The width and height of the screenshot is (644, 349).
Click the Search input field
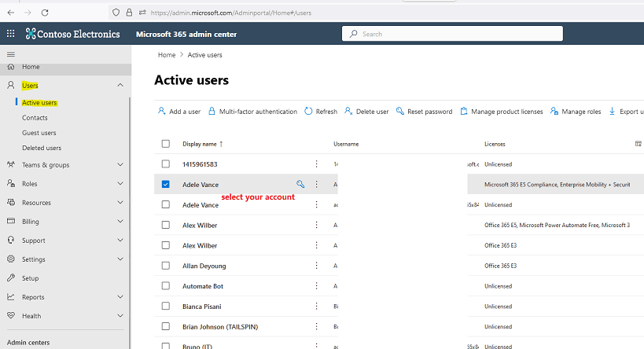452,34
